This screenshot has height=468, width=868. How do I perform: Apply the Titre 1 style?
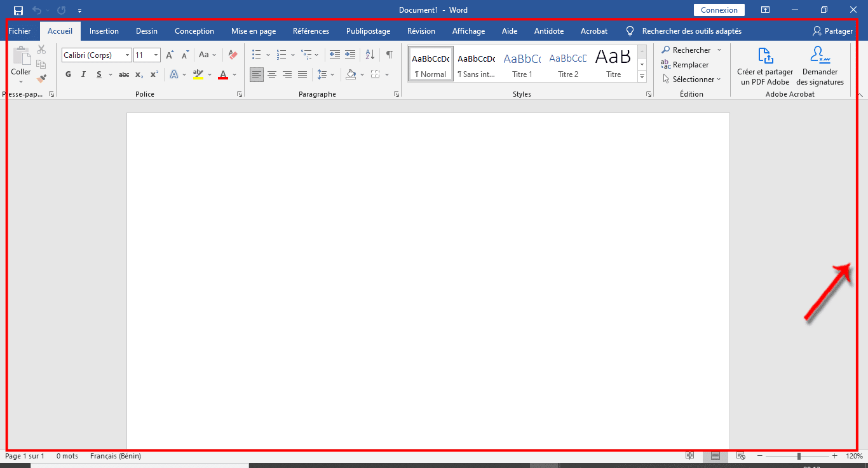click(522, 64)
